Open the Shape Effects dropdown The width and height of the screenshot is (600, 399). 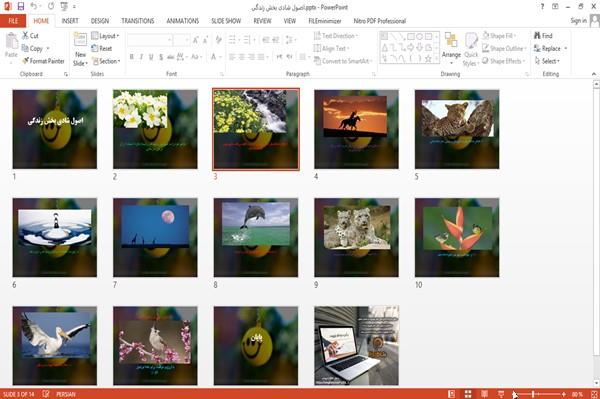[503, 61]
